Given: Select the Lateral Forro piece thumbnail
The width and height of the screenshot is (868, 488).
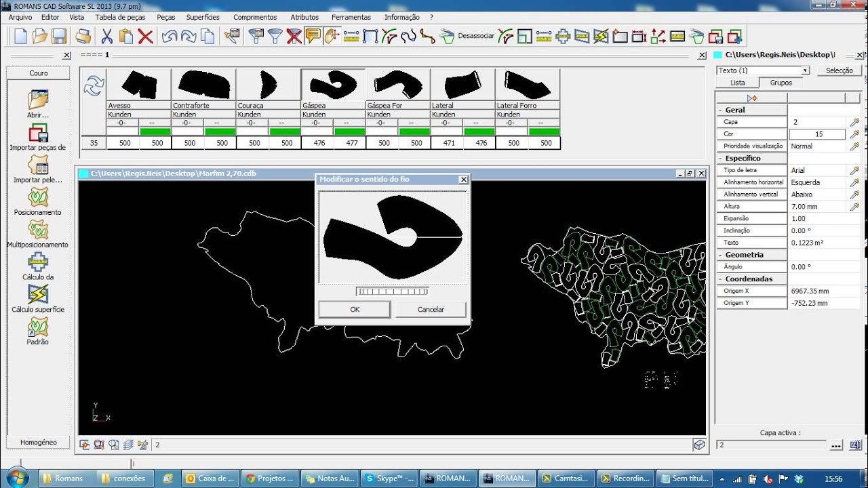Looking at the screenshot, I should [x=528, y=85].
